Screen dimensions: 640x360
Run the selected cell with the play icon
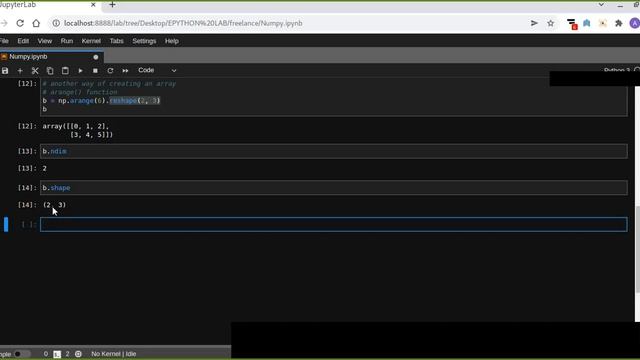pos(80,71)
